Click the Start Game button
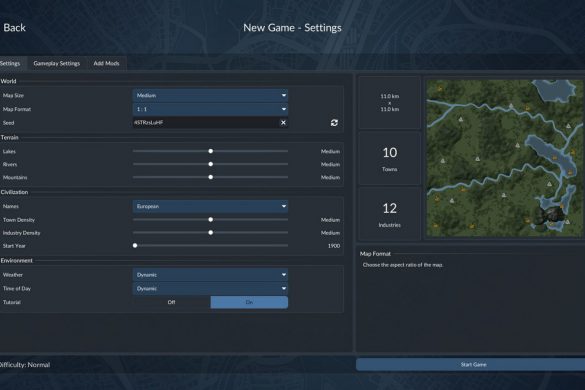Image resolution: width=585 pixels, height=390 pixels. pyautogui.click(x=471, y=365)
